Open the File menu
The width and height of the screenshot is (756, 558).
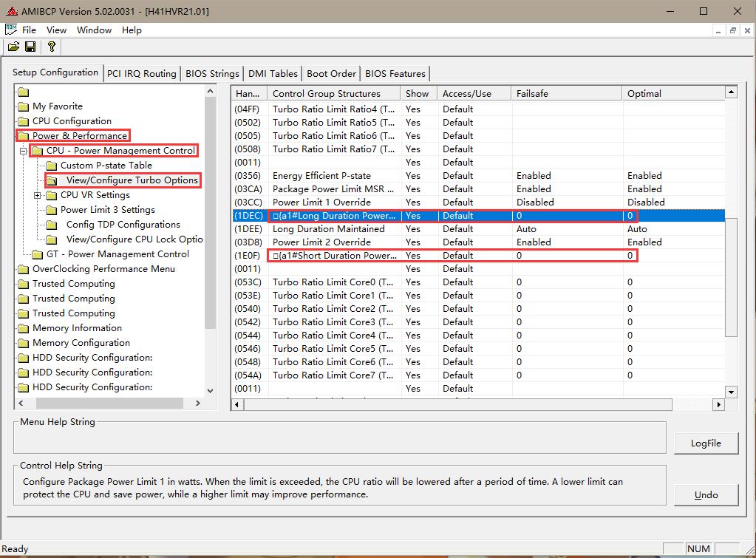coord(29,30)
